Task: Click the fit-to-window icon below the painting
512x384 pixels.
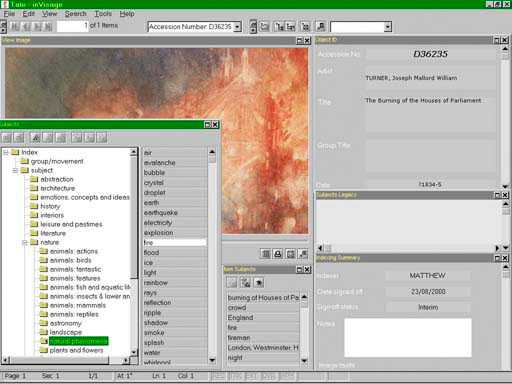Action: point(291,254)
